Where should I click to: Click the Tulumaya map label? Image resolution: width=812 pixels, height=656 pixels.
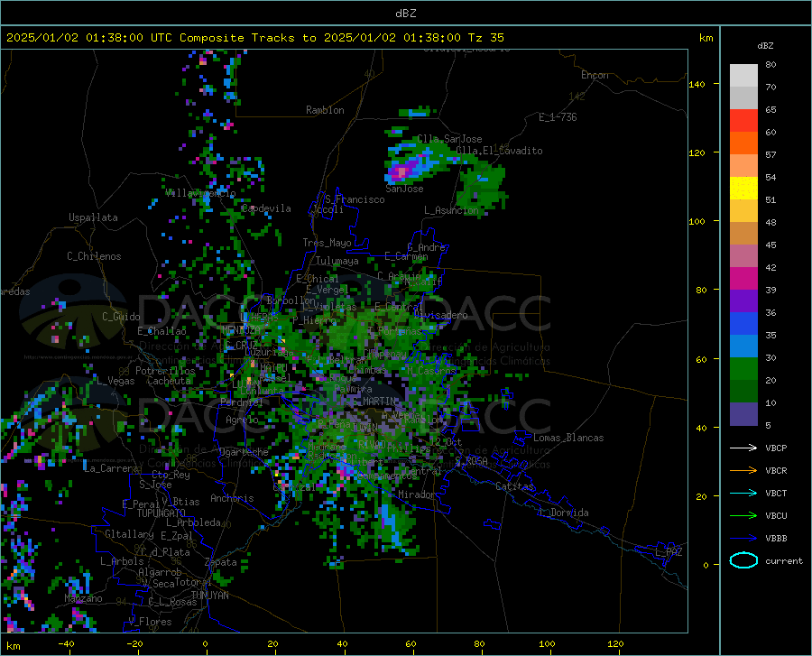pyautogui.click(x=337, y=261)
